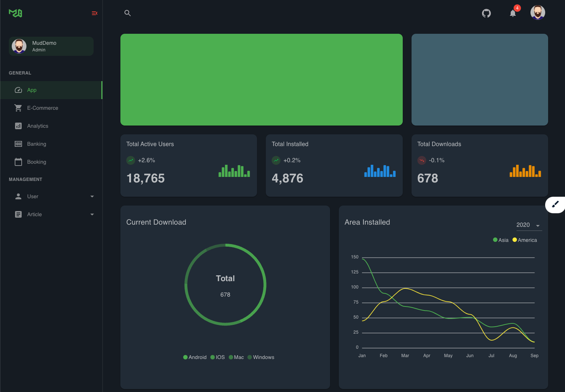
Task: Click the MudDemo Admin profile card
Action: coord(51,46)
